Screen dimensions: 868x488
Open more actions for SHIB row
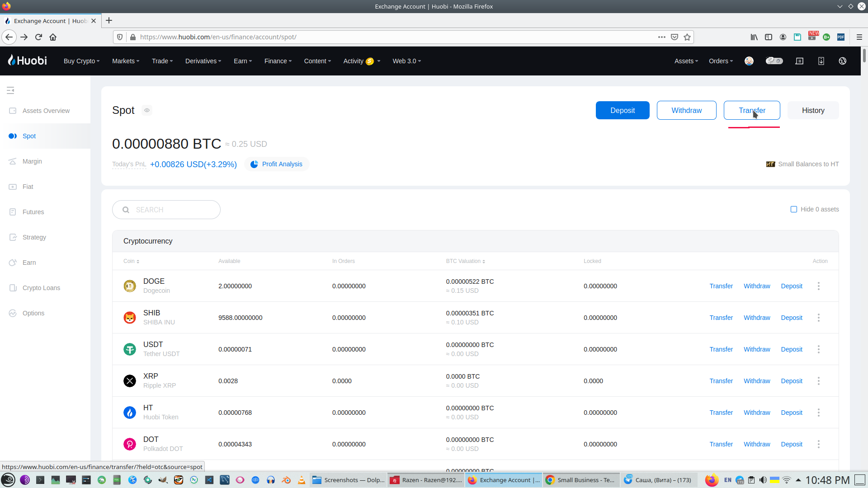click(x=818, y=318)
